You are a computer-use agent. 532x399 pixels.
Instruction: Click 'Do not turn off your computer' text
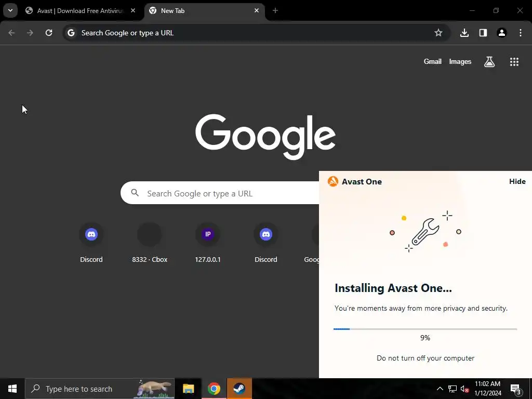pos(425,358)
